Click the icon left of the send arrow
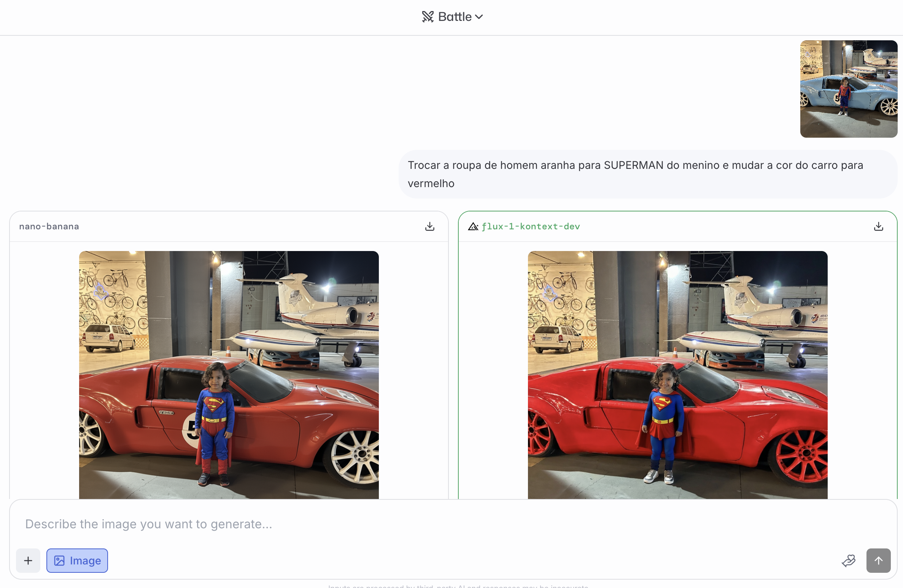 point(849,560)
